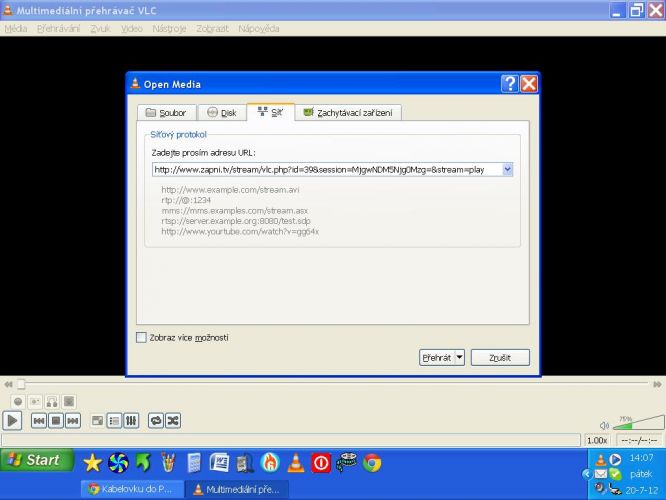Click the system clock 14:07
This screenshot has width=666, height=500.
pyautogui.click(x=641, y=458)
